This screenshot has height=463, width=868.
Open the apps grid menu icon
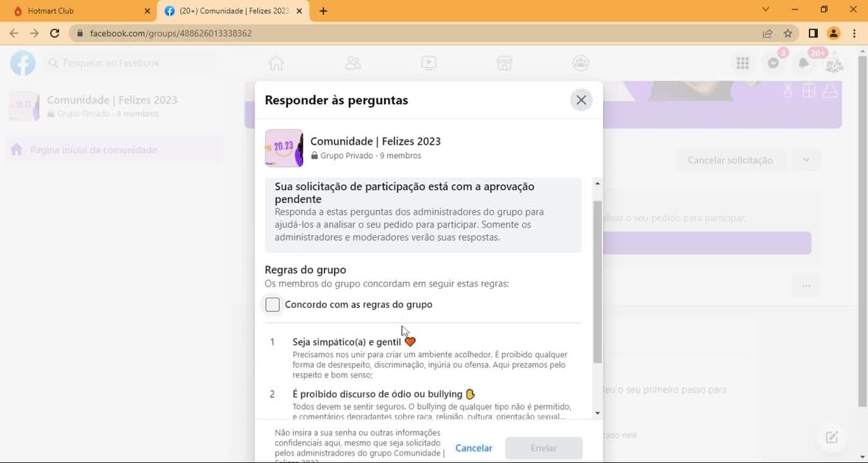(x=743, y=63)
